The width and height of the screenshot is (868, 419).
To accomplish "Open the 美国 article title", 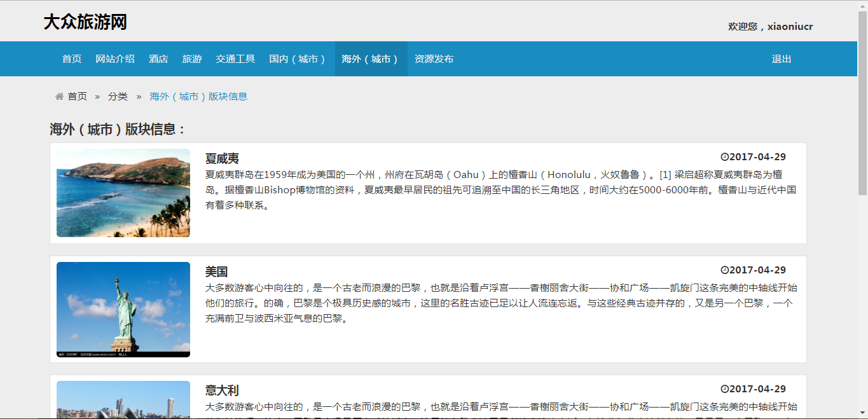I will 216,272.
